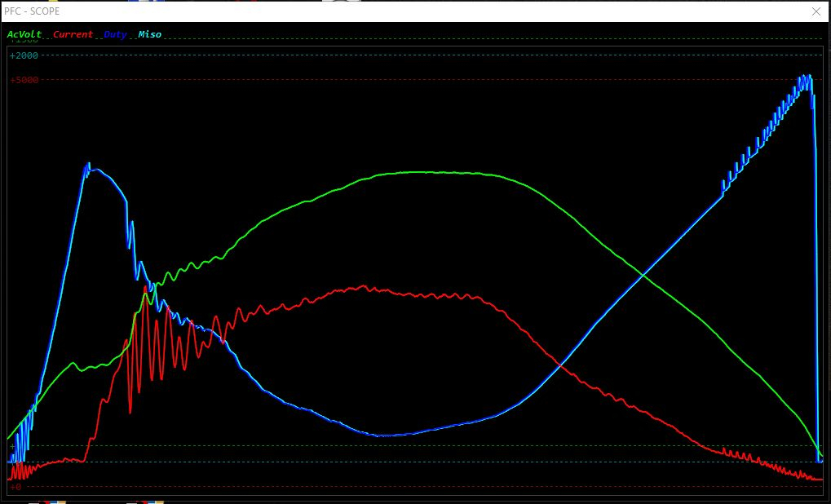Click the PFC - SCOPE title bar text
Image resolution: width=831 pixels, height=504 pixels.
click(32, 11)
